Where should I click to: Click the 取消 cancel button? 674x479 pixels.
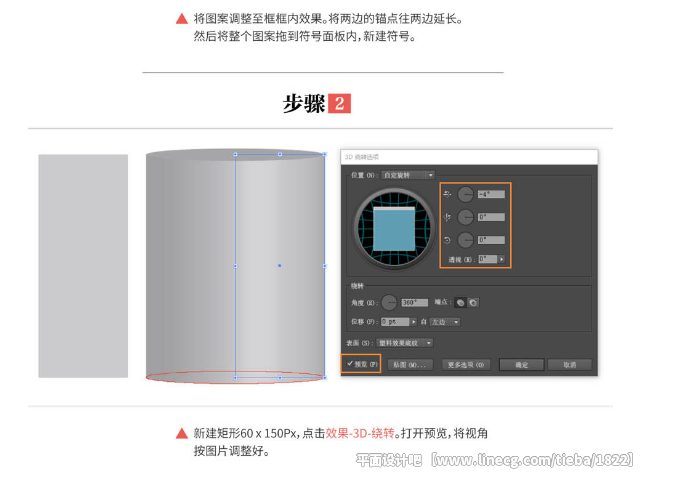point(570,365)
